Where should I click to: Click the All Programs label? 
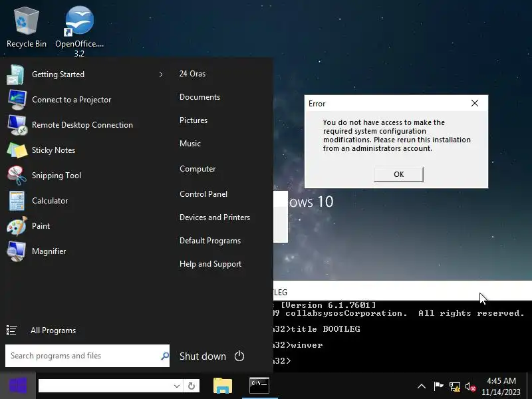pos(53,331)
